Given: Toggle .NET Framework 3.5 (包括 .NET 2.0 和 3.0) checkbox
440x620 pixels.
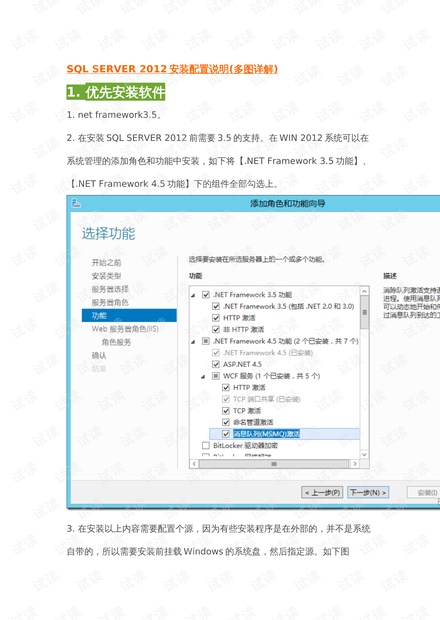Looking at the screenshot, I should [x=216, y=306].
